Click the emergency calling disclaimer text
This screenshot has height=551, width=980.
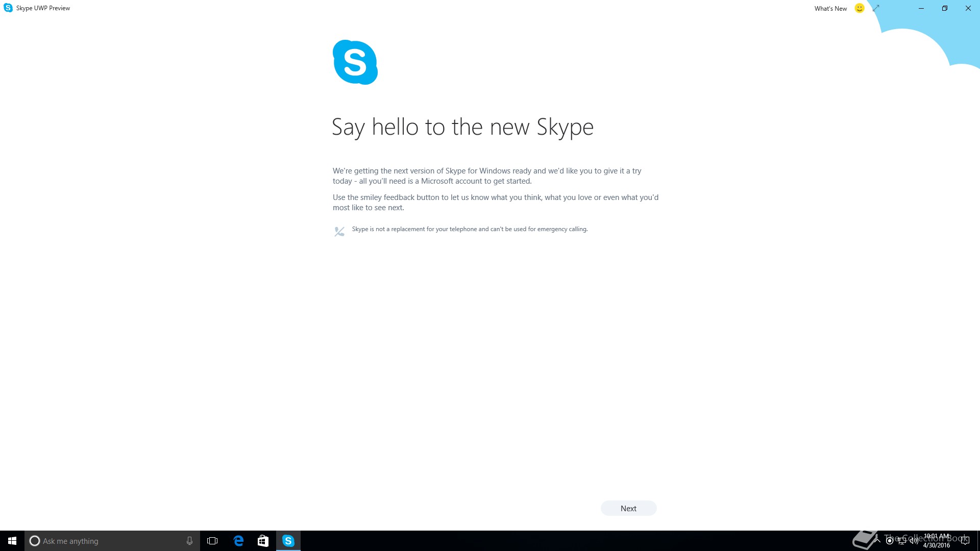coord(470,229)
